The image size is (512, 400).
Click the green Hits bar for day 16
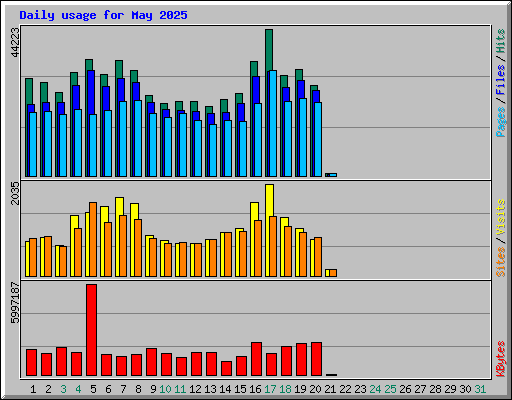click(254, 69)
